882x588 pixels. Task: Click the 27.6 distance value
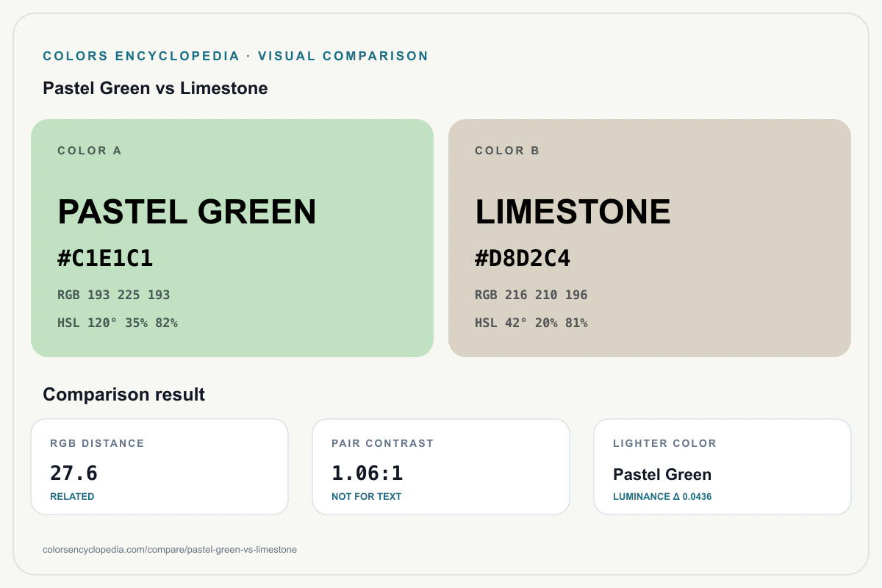coord(73,473)
